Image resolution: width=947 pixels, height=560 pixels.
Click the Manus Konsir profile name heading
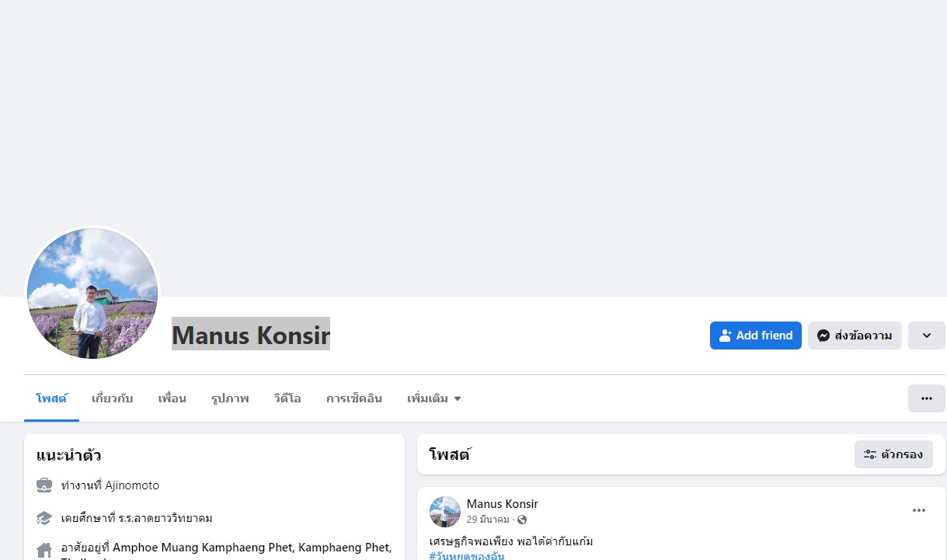tap(251, 335)
